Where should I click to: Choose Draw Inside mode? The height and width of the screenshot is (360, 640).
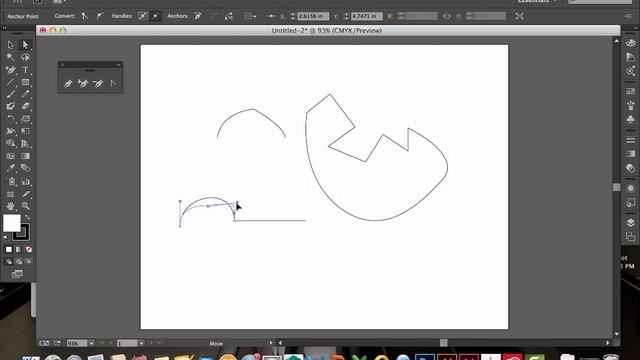click(x=29, y=261)
